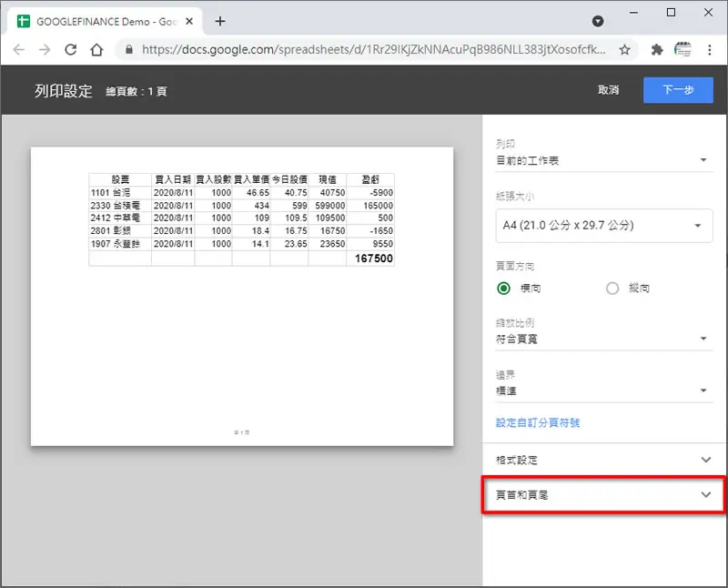Open the A4 paper size dropdown

click(x=604, y=226)
